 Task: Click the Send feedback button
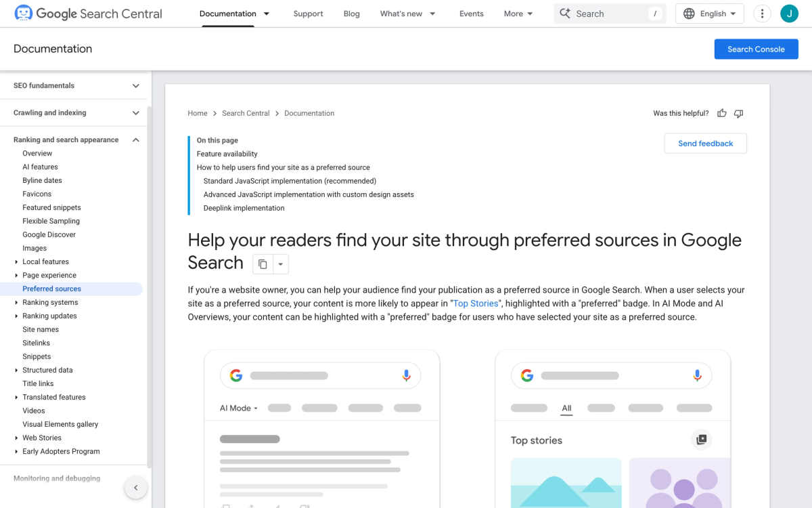[706, 144]
